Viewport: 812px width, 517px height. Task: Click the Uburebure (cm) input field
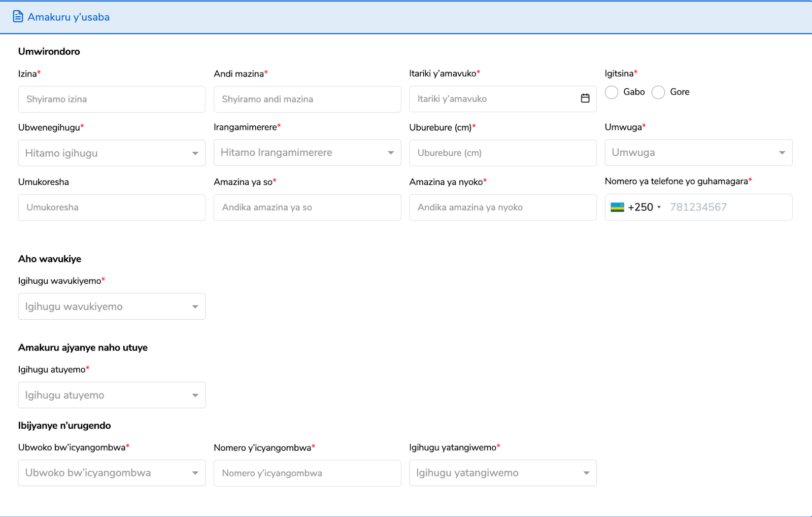pyautogui.click(x=503, y=153)
